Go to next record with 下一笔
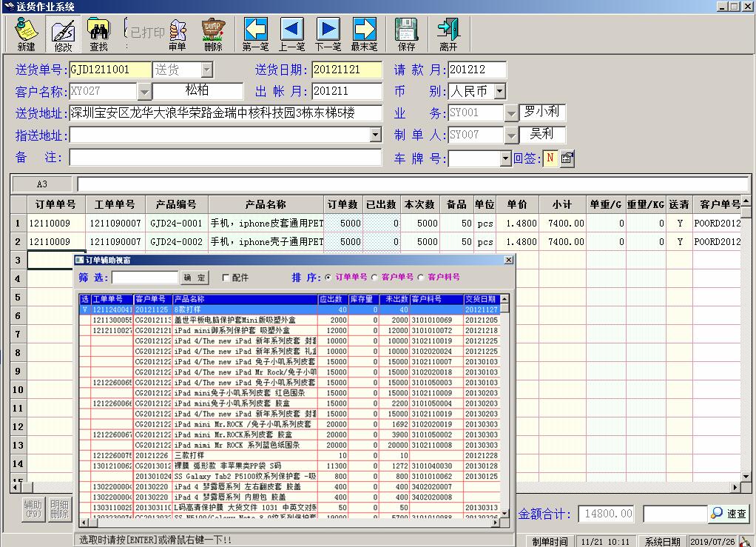Viewport: 756px width, 547px height. pyautogui.click(x=328, y=34)
